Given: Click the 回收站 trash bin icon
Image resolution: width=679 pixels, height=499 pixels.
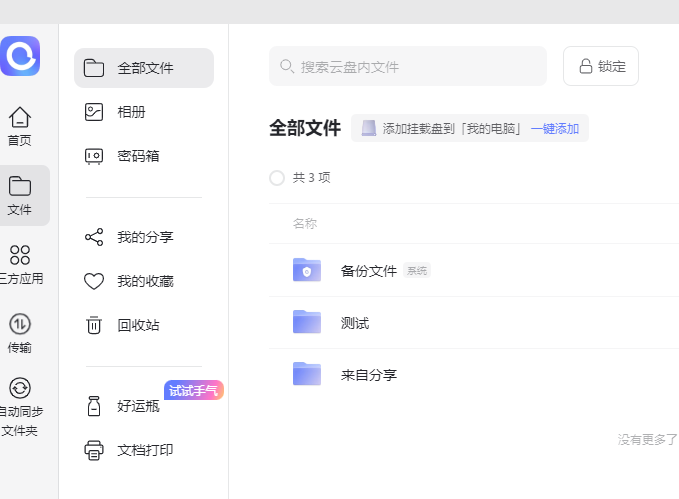Looking at the screenshot, I should coord(94,325).
